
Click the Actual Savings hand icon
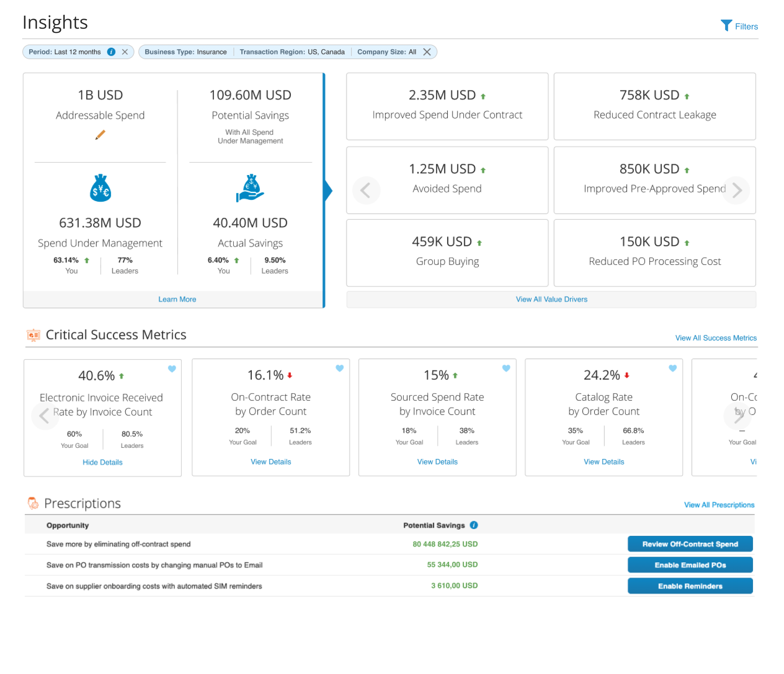(250, 188)
